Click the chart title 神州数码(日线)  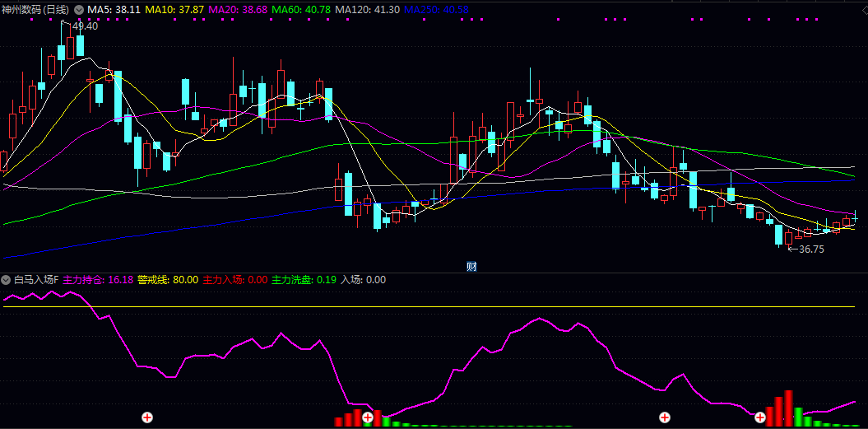tap(36, 9)
